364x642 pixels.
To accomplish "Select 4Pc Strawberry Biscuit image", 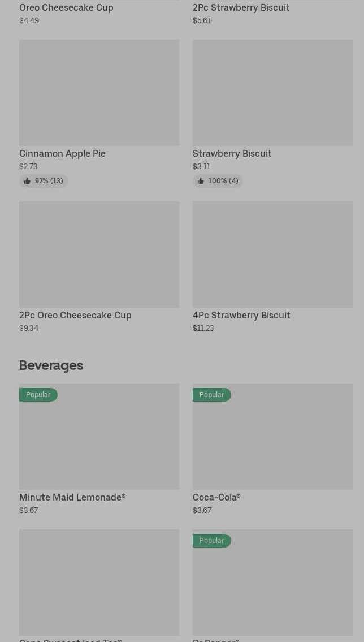I will pos(272,255).
